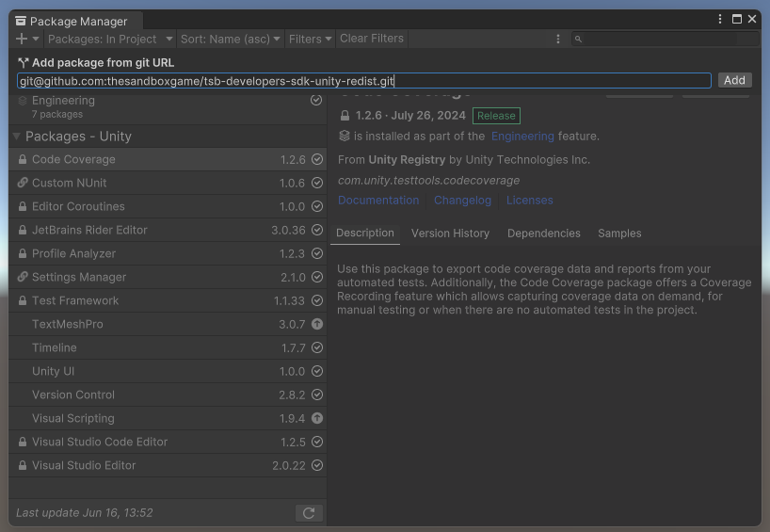Click the lock icon beside Visual Studio Code Editor
This screenshot has height=532, width=770.
pyautogui.click(x=22, y=443)
